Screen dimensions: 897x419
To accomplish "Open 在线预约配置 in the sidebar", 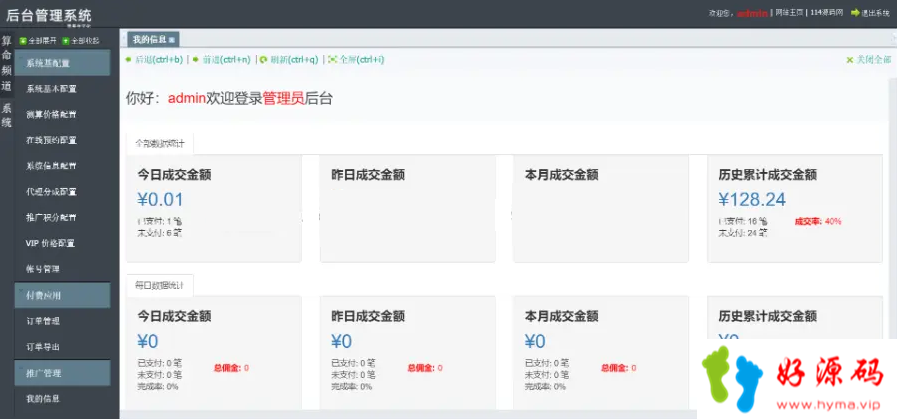I will 51,140.
